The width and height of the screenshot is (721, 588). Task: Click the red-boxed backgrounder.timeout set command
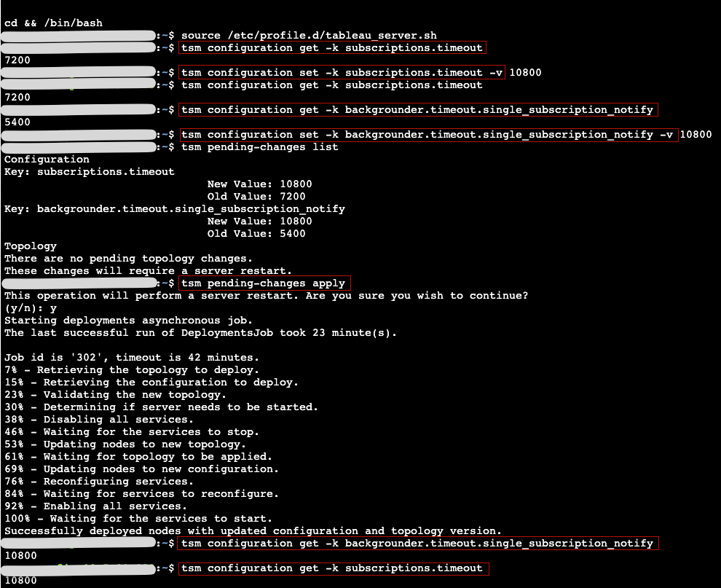tap(428, 134)
